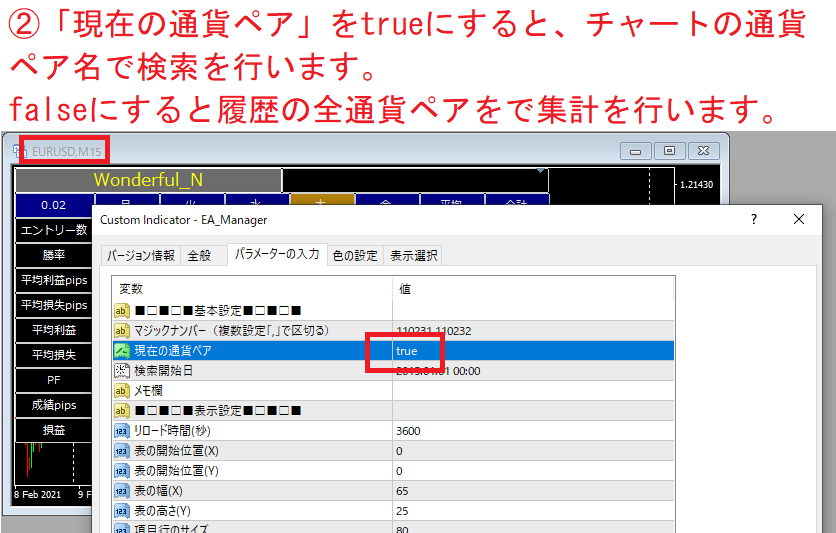Click the 成績pips row label in chart

[x=53, y=406]
